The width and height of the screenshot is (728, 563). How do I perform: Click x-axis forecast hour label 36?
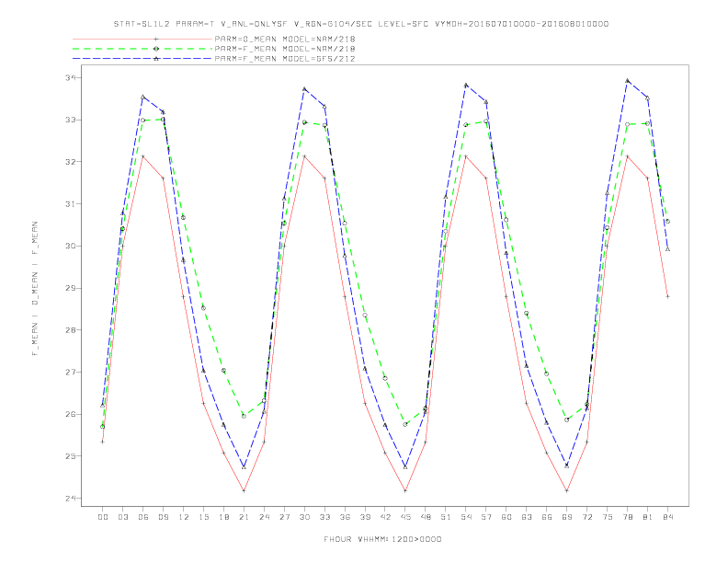pyautogui.click(x=345, y=517)
